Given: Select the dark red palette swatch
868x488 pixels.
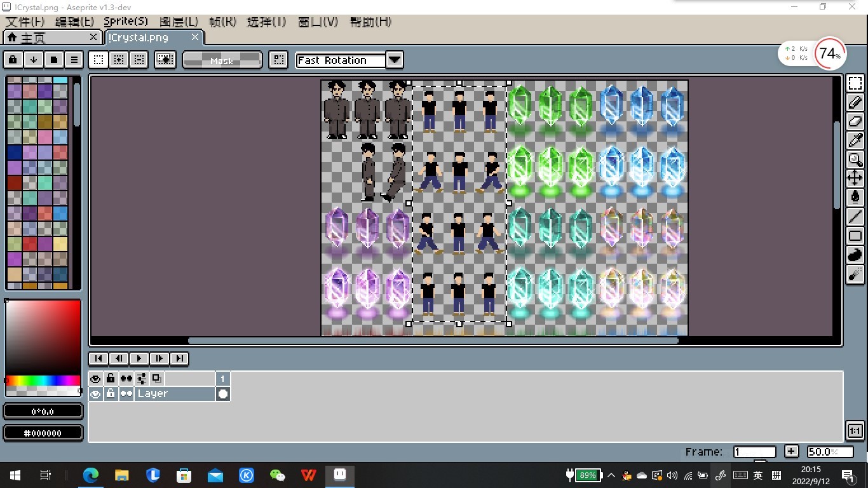Looking at the screenshot, I should [x=15, y=183].
